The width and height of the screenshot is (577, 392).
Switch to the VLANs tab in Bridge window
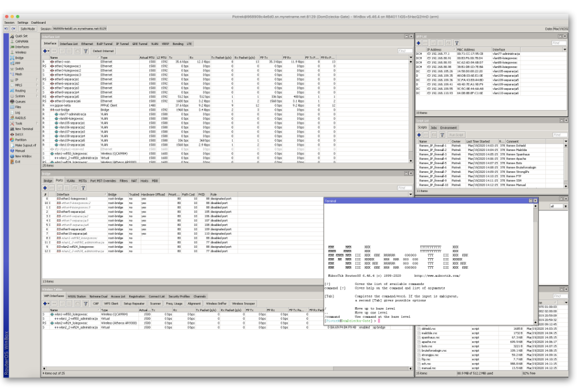[x=70, y=180]
